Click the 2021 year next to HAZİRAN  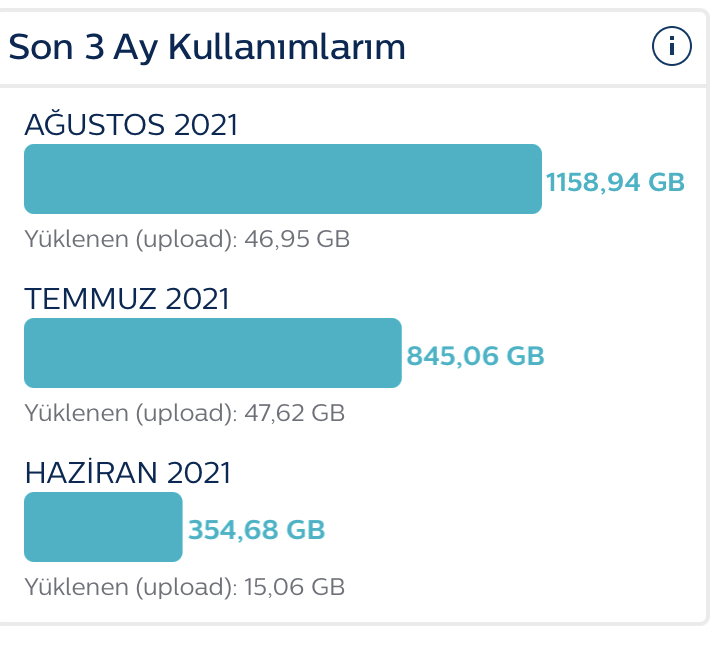[198, 473]
